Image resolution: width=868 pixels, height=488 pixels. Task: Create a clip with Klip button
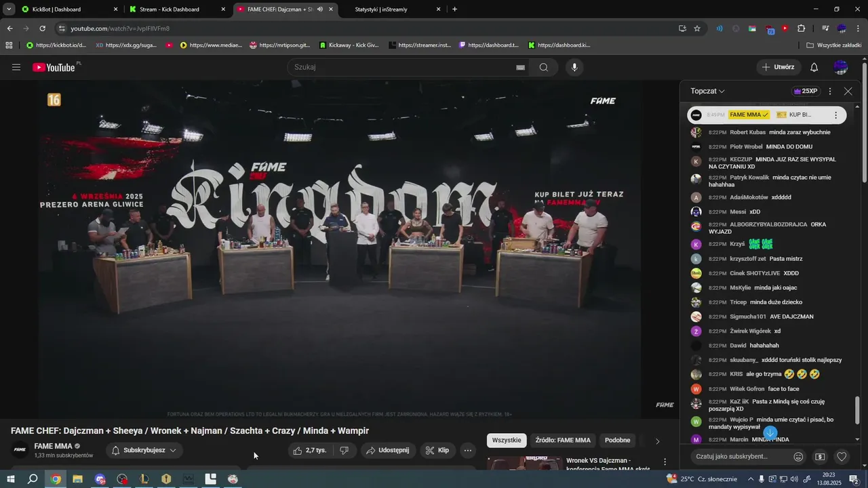(x=437, y=450)
